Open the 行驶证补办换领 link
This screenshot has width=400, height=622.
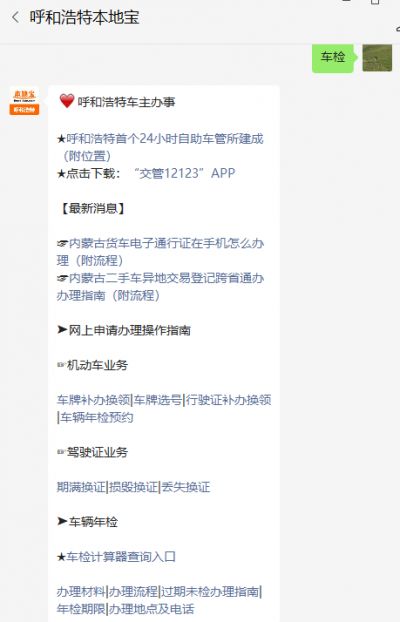pyautogui.click(x=229, y=400)
